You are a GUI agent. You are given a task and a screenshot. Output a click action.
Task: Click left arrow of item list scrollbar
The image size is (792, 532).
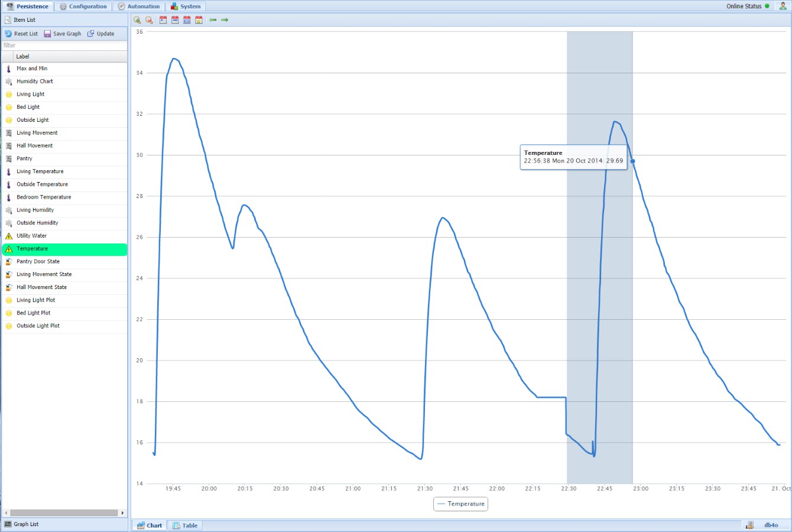6,512
